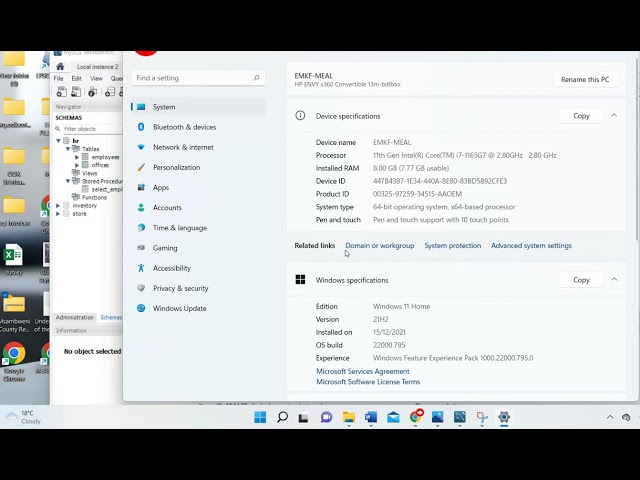Open System protection link

pos(453,246)
